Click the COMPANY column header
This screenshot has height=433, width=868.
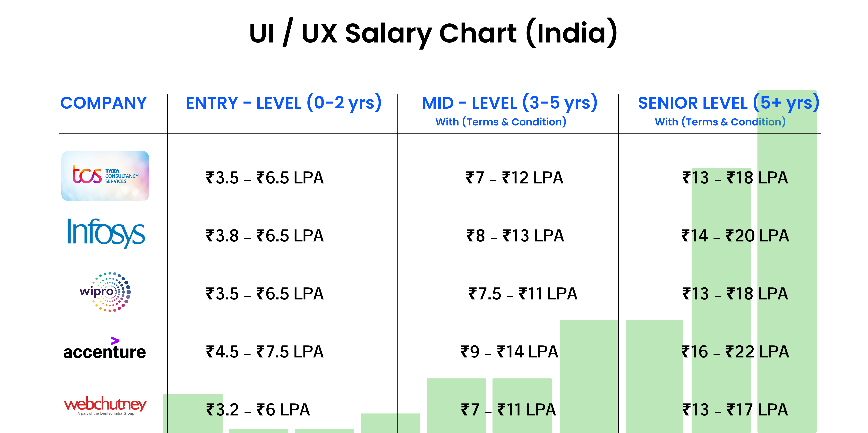click(x=103, y=103)
